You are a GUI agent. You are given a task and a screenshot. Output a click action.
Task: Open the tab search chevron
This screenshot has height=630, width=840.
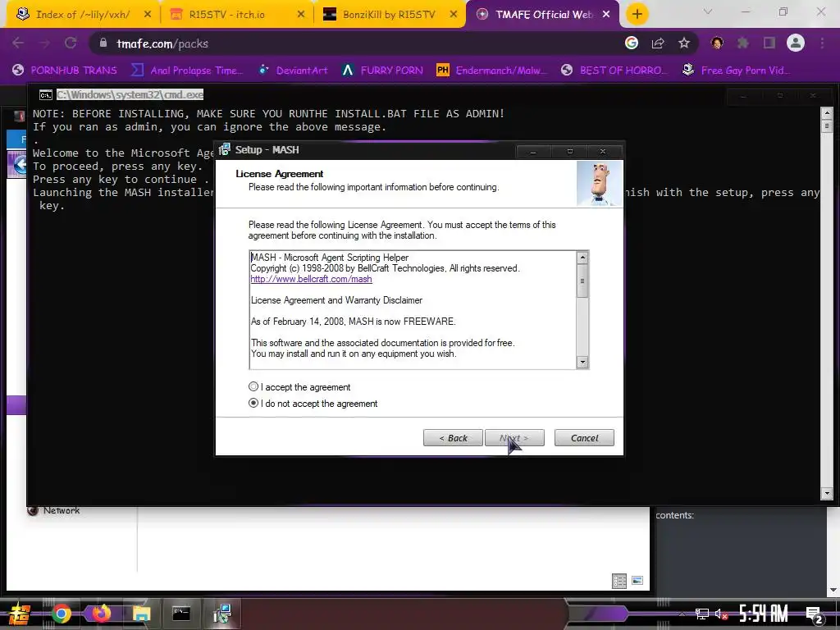pos(708,11)
